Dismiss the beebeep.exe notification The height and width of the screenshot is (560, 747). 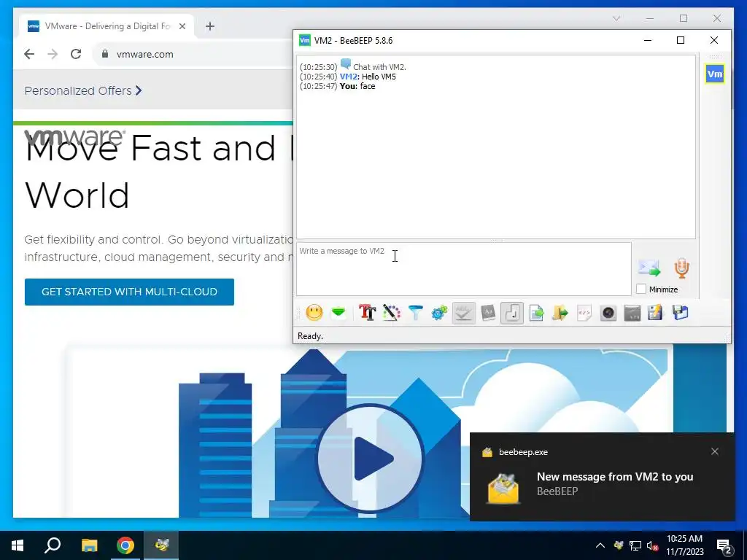click(x=715, y=451)
